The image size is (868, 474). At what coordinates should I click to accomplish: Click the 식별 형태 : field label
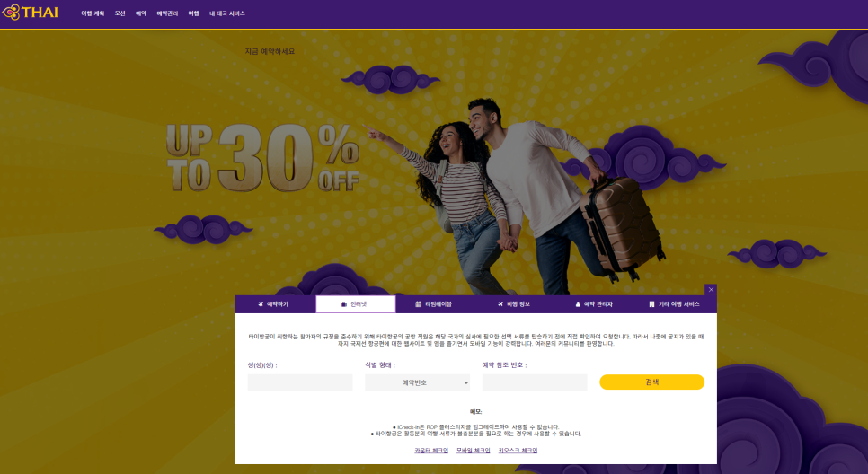pos(380,365)
